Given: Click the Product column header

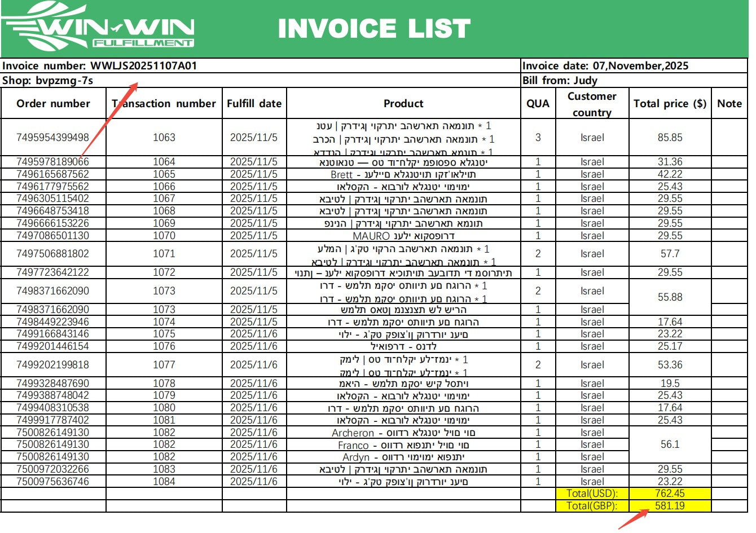Looking at the screenshot, I should coord(403,103).
